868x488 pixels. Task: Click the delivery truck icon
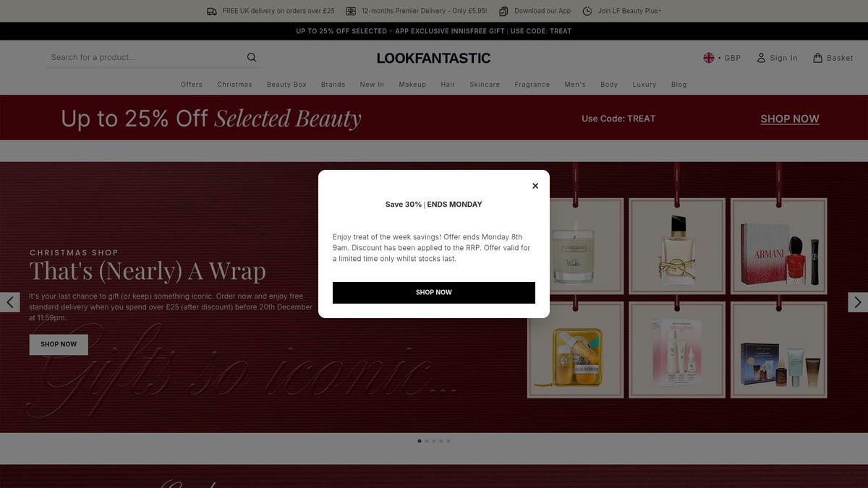211,11
